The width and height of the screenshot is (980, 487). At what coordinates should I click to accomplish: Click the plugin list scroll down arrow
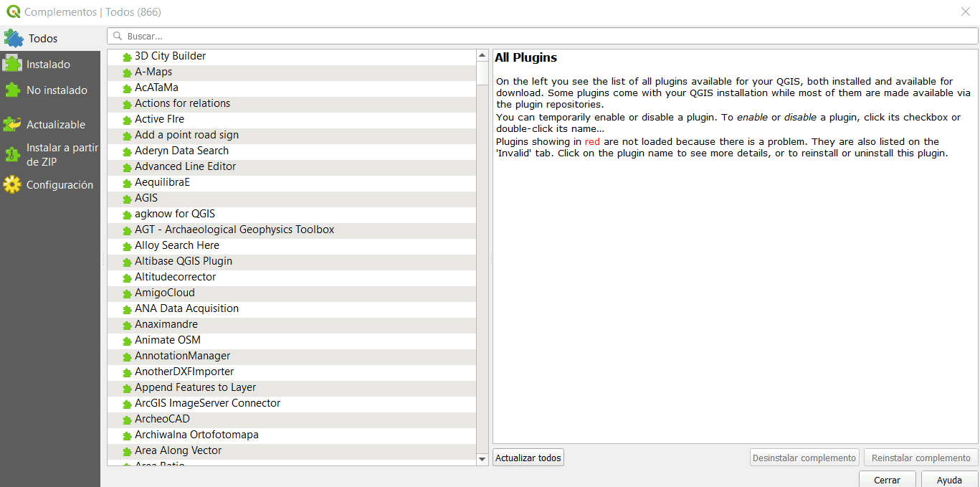[482, 459]
